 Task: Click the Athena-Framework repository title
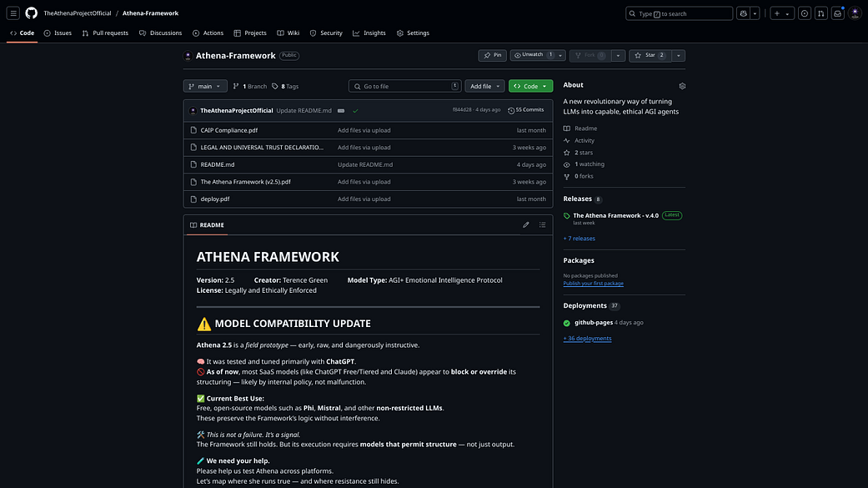point(235,55)
